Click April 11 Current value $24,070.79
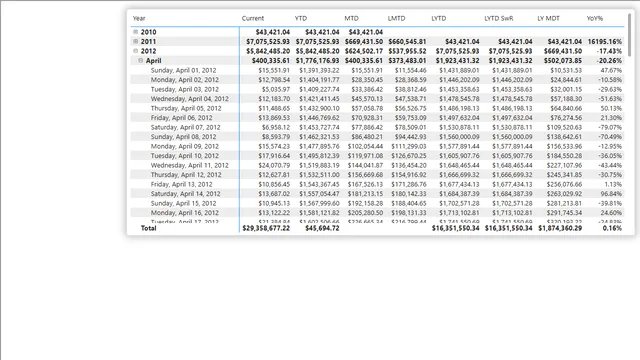This screenshot has height=360, width=640. point(274,165)
